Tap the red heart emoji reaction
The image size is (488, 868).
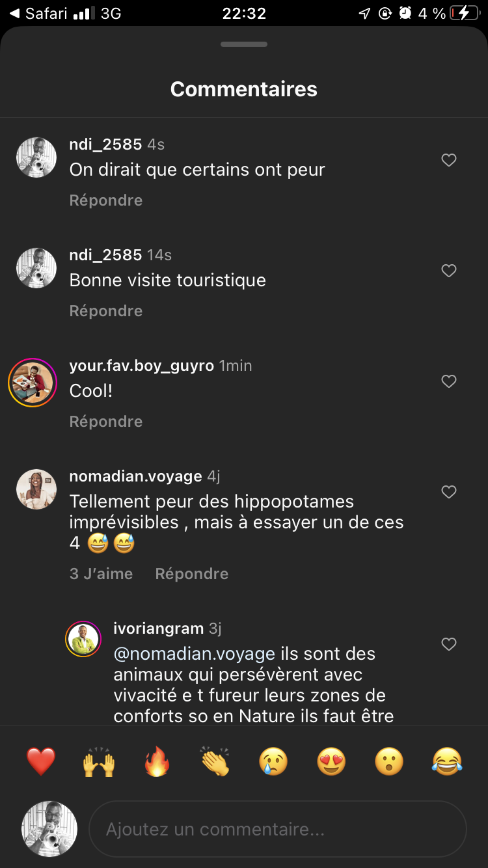[x=40, y=761]
